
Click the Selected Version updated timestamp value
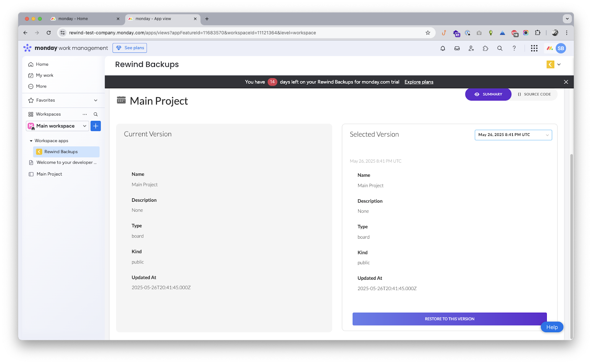click(x=387, y=289)
